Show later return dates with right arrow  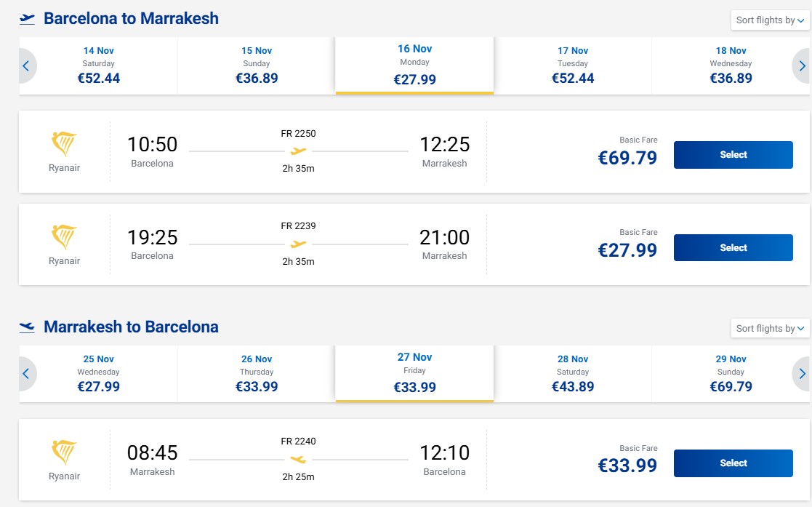click(801, 374)
